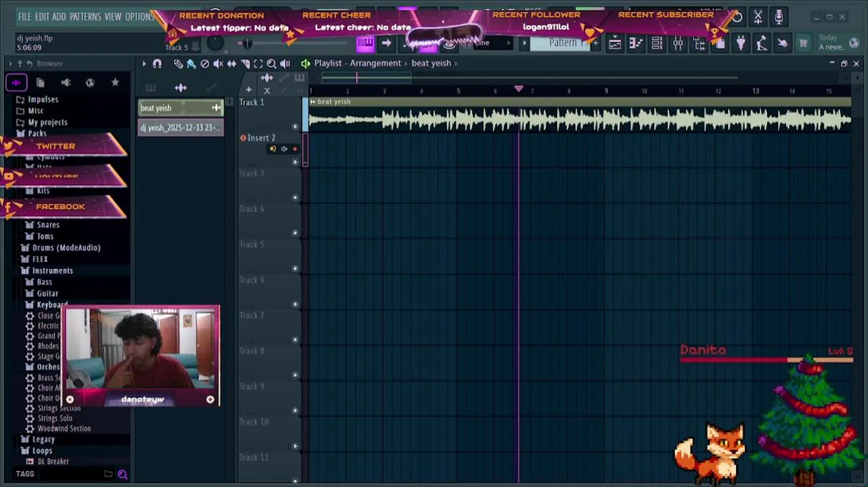Click the DL Breaker item in Loops
868x487 pixels.
(53, 461)
